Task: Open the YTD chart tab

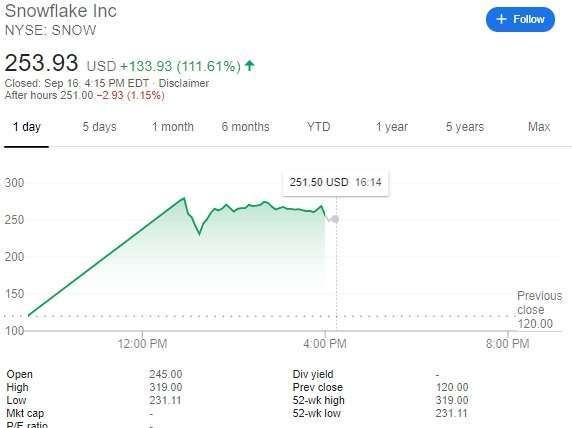Action: click(x=318, y=127)
